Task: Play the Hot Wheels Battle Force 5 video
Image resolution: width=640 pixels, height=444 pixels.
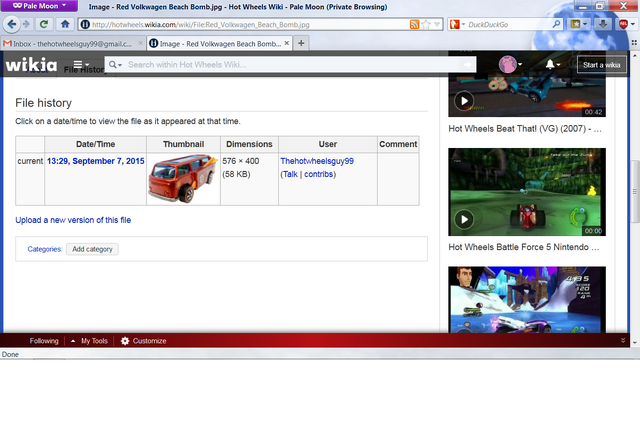Action: [x=464, y=220]
